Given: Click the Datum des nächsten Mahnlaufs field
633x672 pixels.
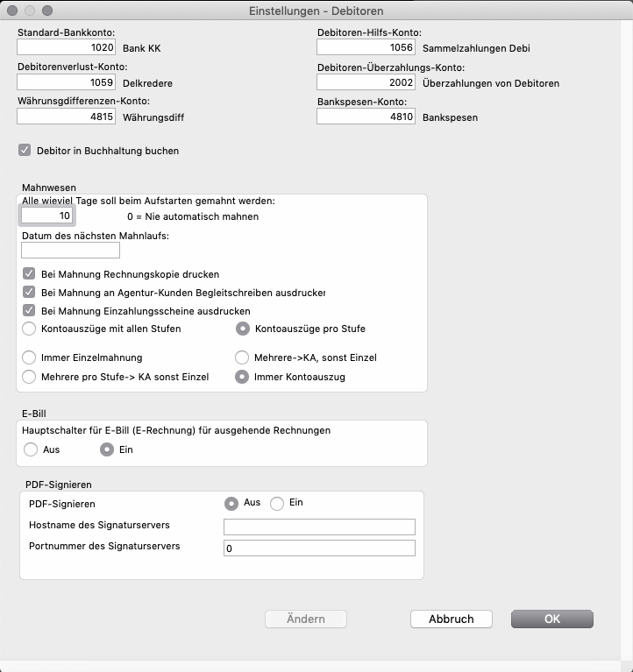Looking at the screenshot, I should 70,251.
